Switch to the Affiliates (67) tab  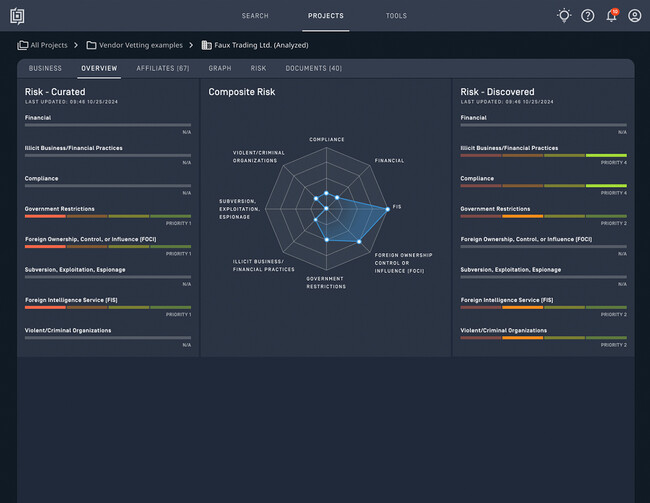[163, 68]
